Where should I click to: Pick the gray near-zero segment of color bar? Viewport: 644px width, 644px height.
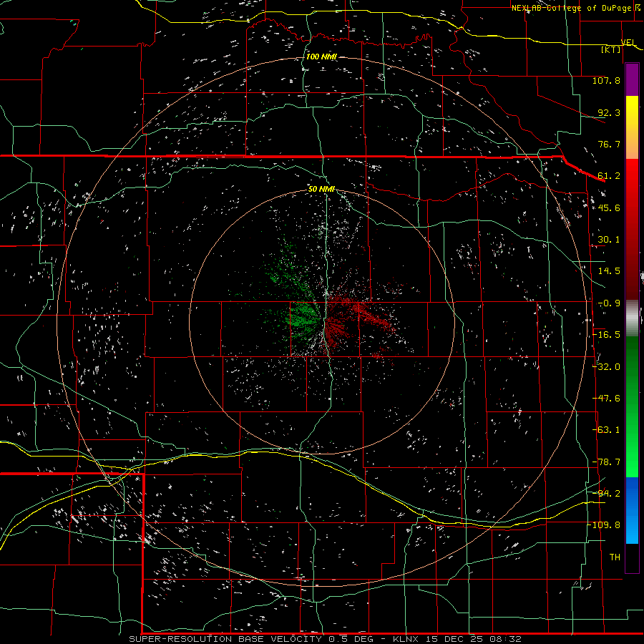coord(632,318)
